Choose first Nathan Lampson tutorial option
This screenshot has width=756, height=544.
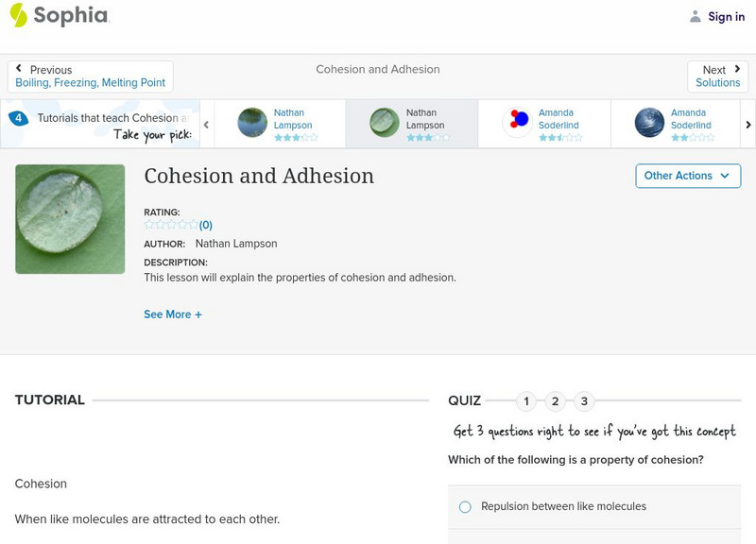[x=280, y=124]
